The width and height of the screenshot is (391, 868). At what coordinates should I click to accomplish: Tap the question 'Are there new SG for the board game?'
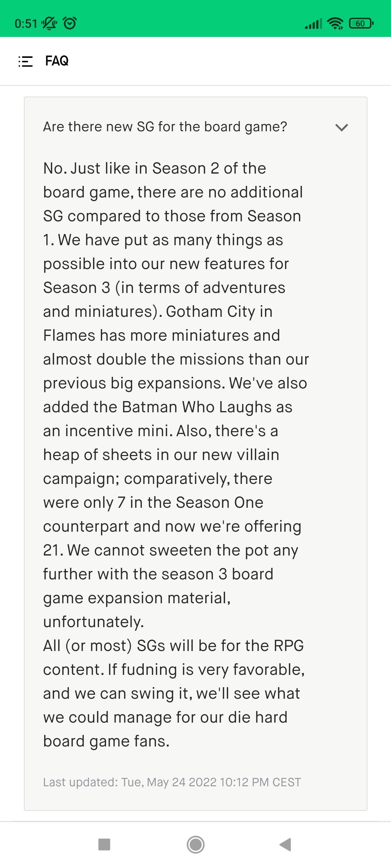coord(165,127)
